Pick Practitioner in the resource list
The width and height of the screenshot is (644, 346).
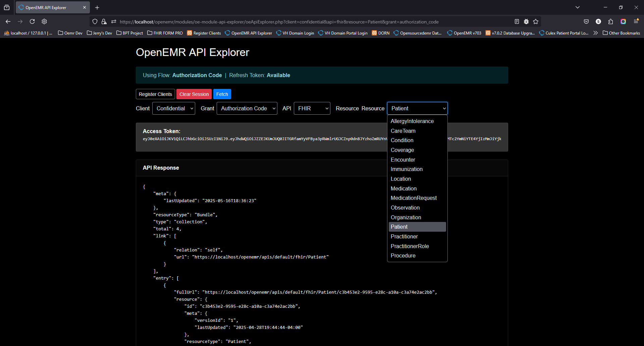point(417,236)
